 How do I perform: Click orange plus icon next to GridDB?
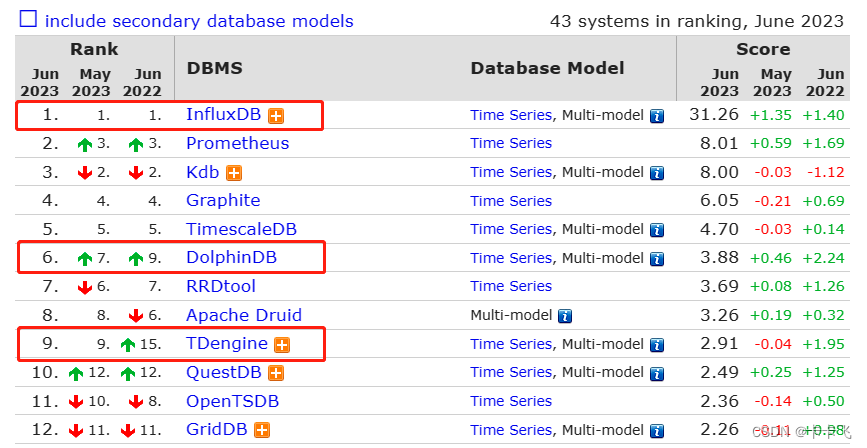click(x=262, y=431)
